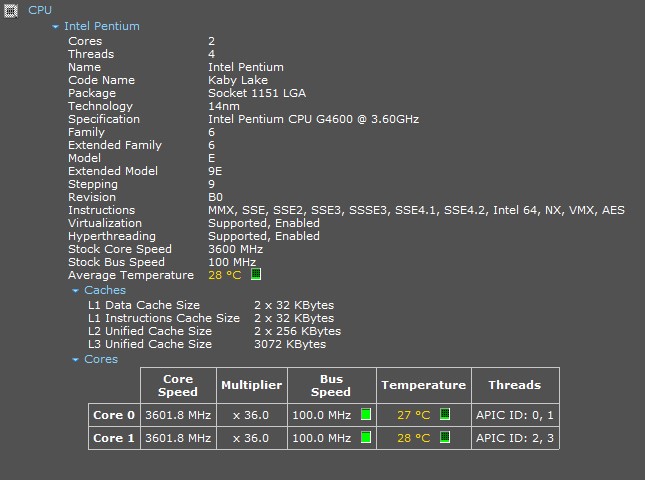645x480 pixels.
Task: Collapse the Intel Pentium tree node
Action: click(x=55, y=27)
